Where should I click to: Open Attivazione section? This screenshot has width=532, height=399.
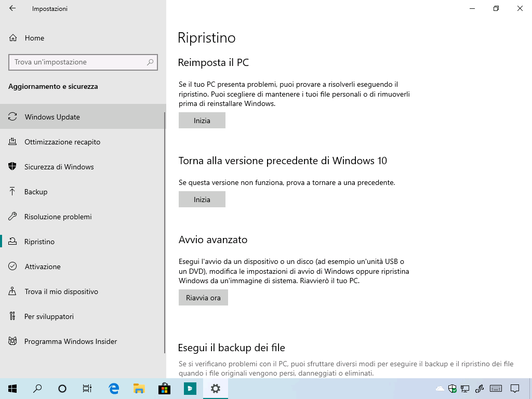tap(82, 267)
